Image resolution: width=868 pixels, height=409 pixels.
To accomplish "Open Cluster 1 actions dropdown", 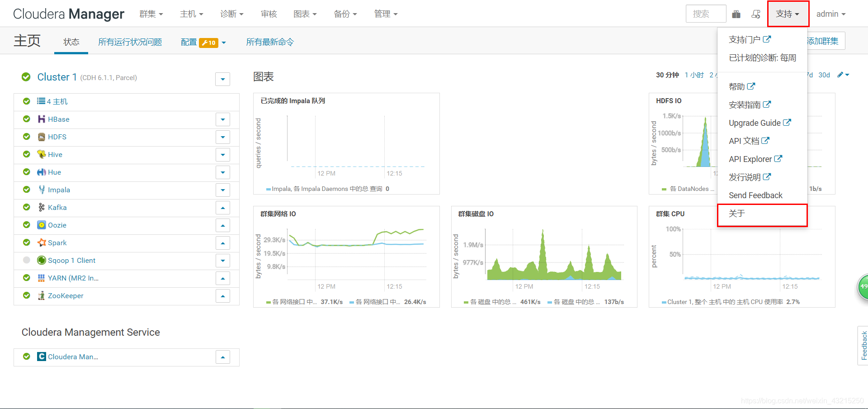I will tap(222, 79).
